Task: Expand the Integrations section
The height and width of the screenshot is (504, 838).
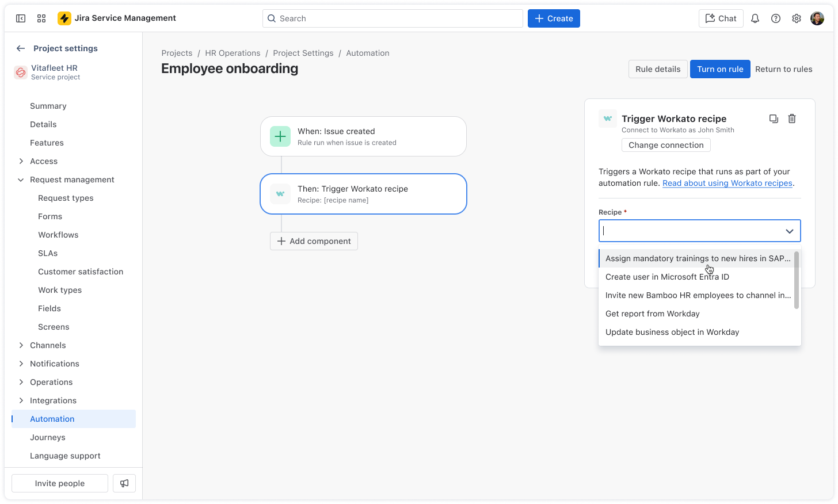Action: pyautogui.click(x=21, y=400)
